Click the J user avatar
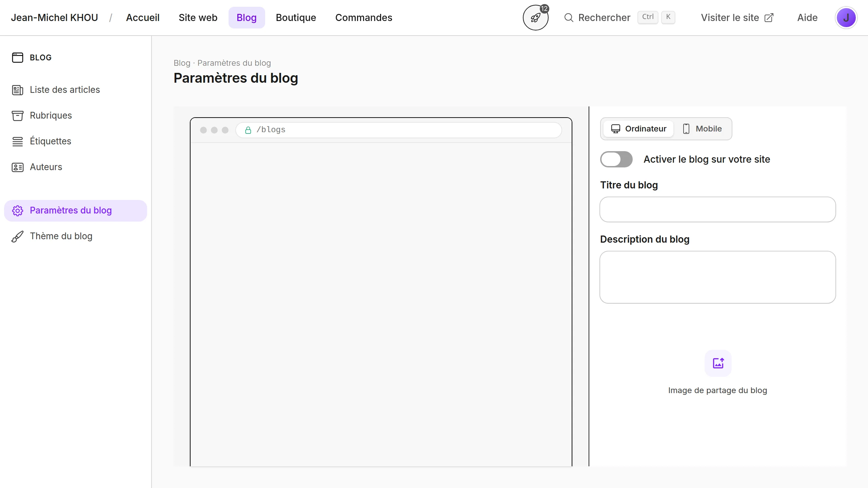 (846, 18)
